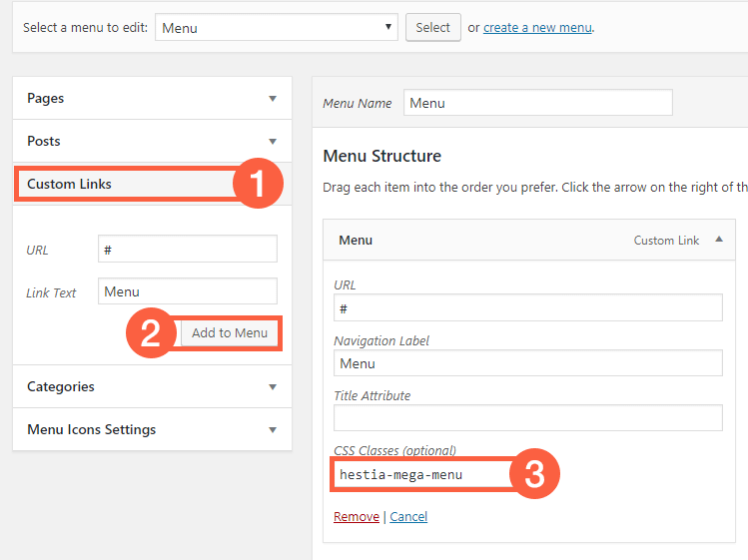Open the 'create a new menu' link

tap(537, 28)
